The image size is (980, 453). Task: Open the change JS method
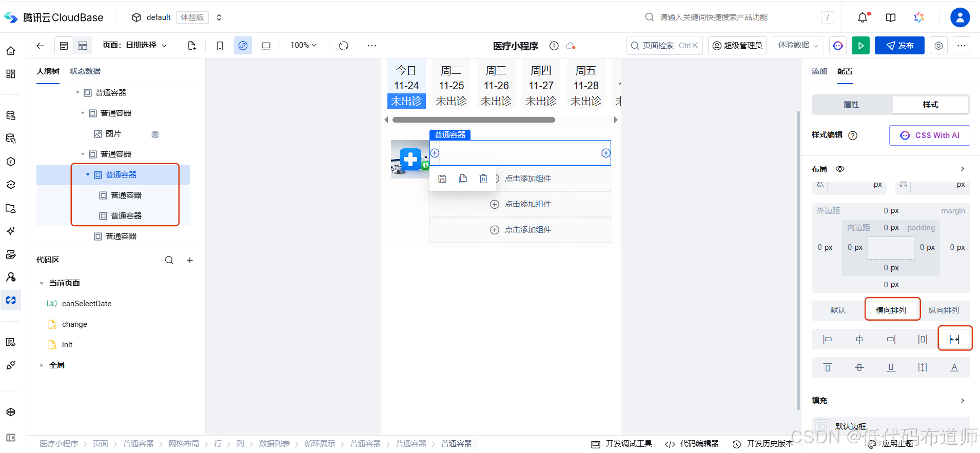[x=74, y=324]
